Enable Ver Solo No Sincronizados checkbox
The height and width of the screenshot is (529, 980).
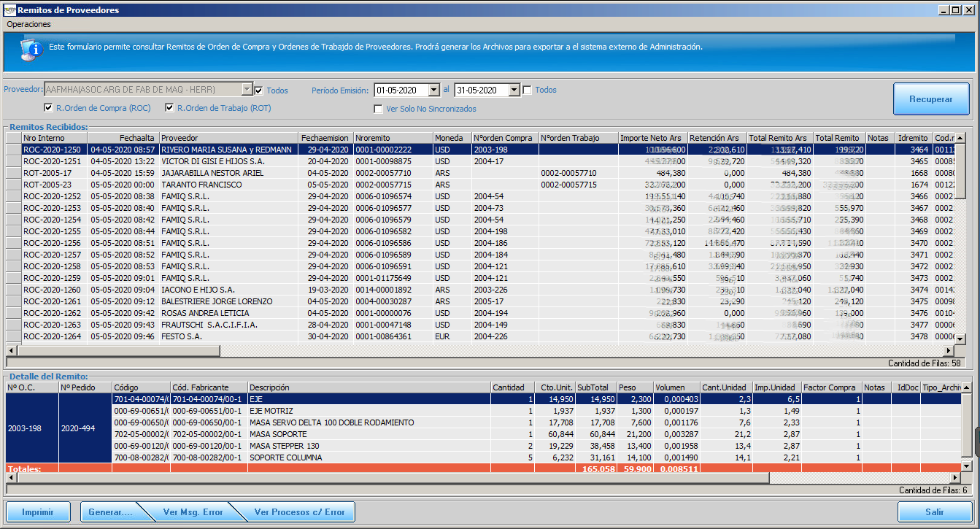pyautogui.click(x=378, y=109)
